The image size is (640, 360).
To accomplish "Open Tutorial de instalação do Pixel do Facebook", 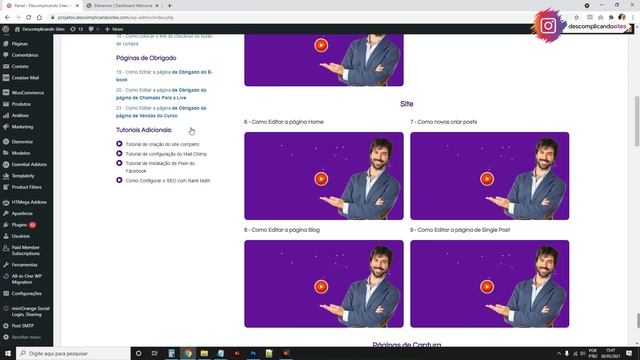I will tap(160, 167).
